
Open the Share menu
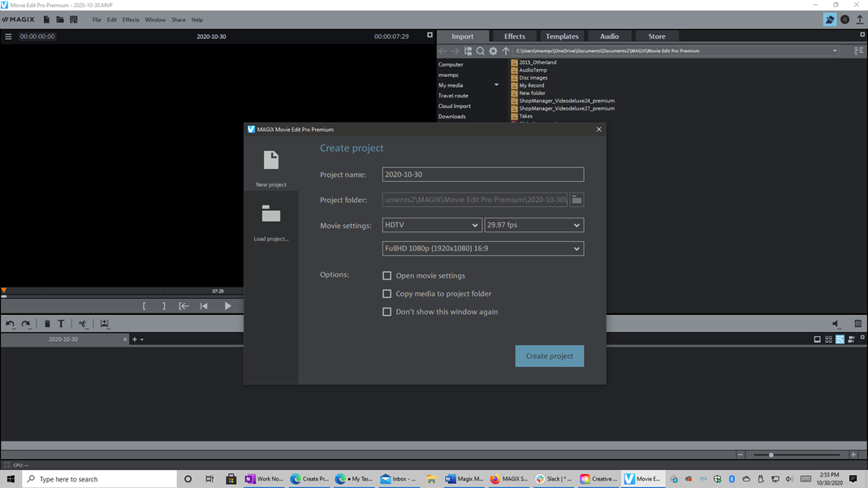178,19
